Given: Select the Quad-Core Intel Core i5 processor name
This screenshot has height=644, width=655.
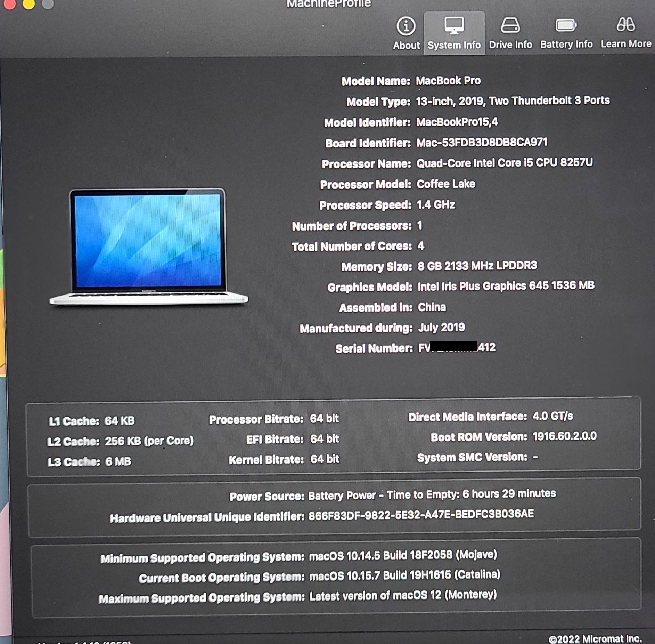Looking at the screenshot, I should tap(504, 163).
